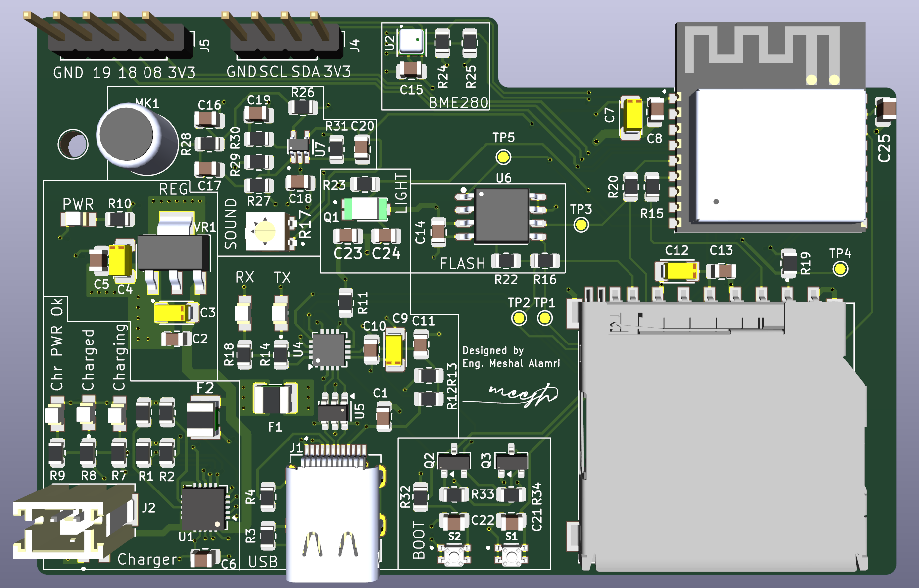Image resolution: width=919 pixels, height=588 pixels.
Task: Click test point TP3
Action: point(581,225)
